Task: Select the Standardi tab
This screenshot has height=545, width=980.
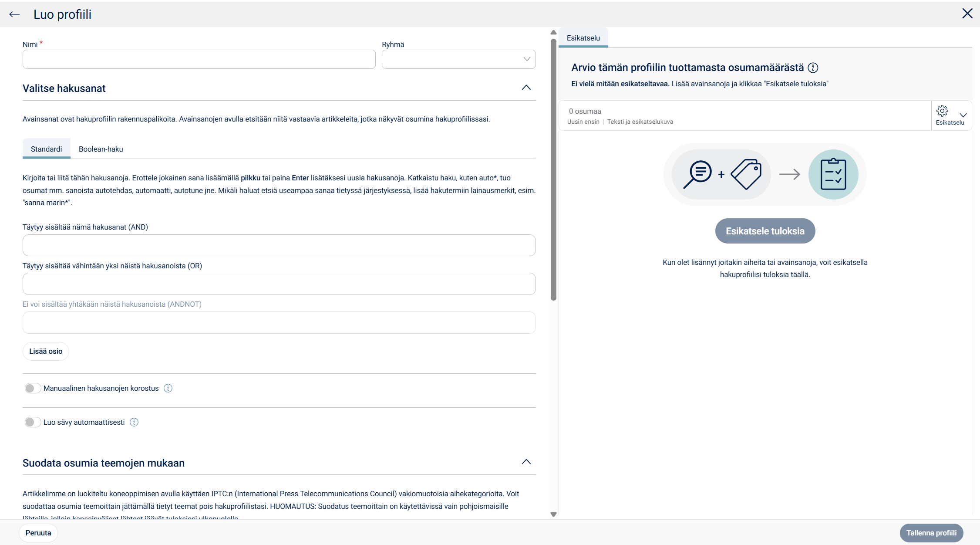Action: pyautogui.click(x=46, y=149)
